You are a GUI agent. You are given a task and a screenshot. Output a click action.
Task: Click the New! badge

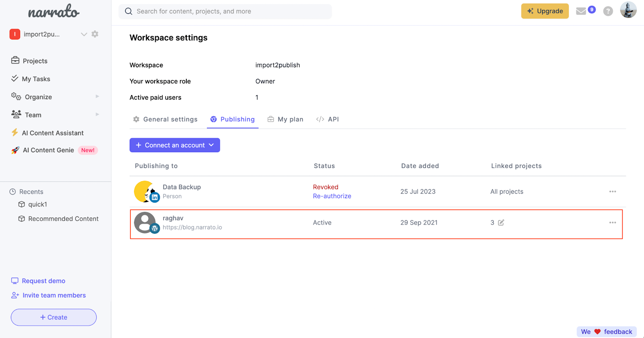(x=88, y=150)
